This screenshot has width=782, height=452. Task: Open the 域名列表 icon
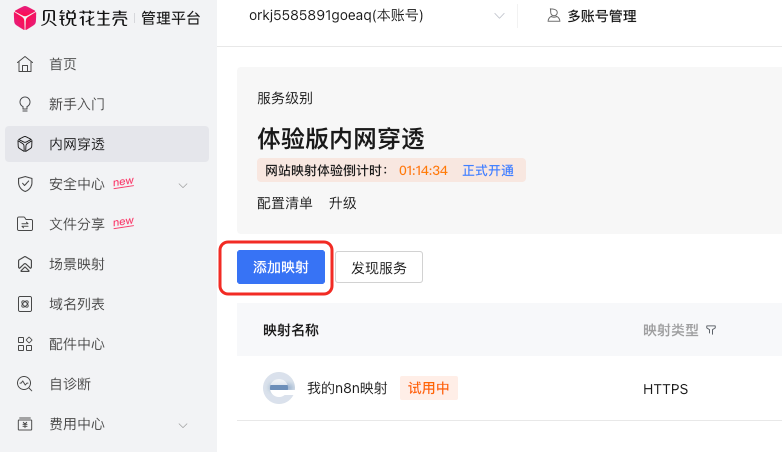[25, 304]
